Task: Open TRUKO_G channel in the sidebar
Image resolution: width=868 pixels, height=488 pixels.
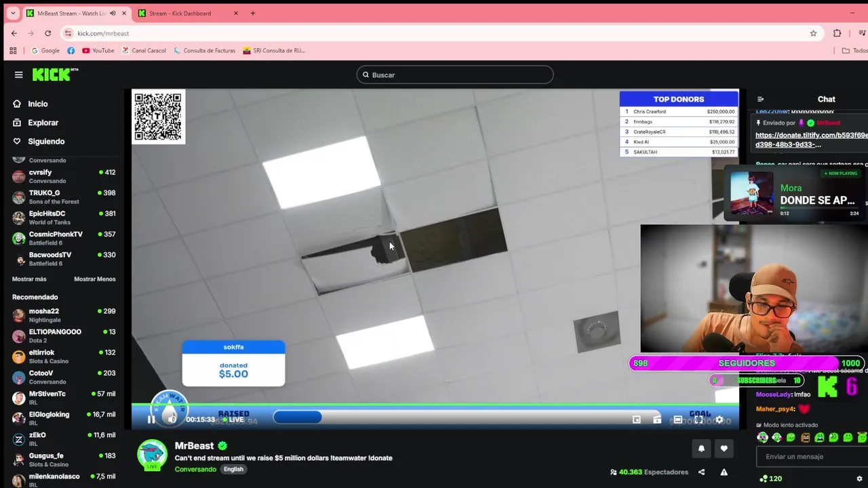Action: pos(64,197)
